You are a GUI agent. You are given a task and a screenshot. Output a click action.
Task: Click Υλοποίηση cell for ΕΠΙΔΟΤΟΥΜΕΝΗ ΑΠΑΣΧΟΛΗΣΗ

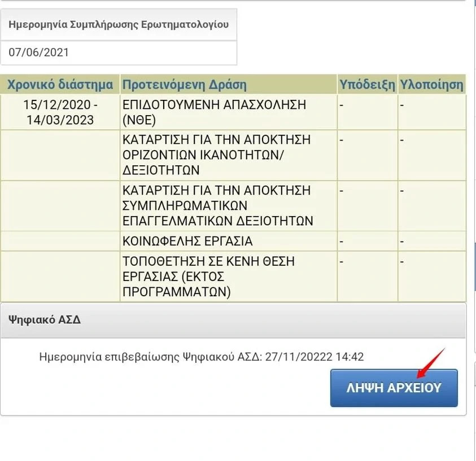tap(431, 112)
